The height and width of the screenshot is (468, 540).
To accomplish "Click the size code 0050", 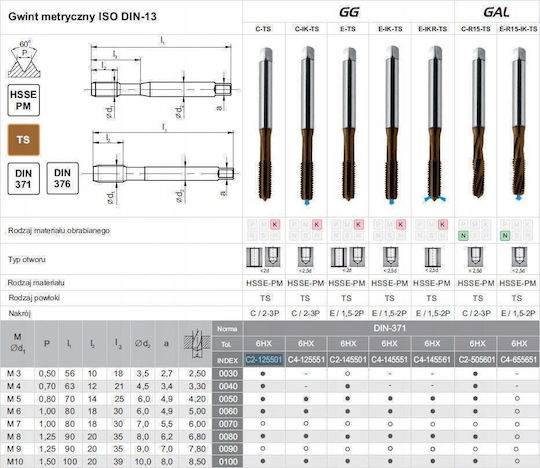I will 228,399.
